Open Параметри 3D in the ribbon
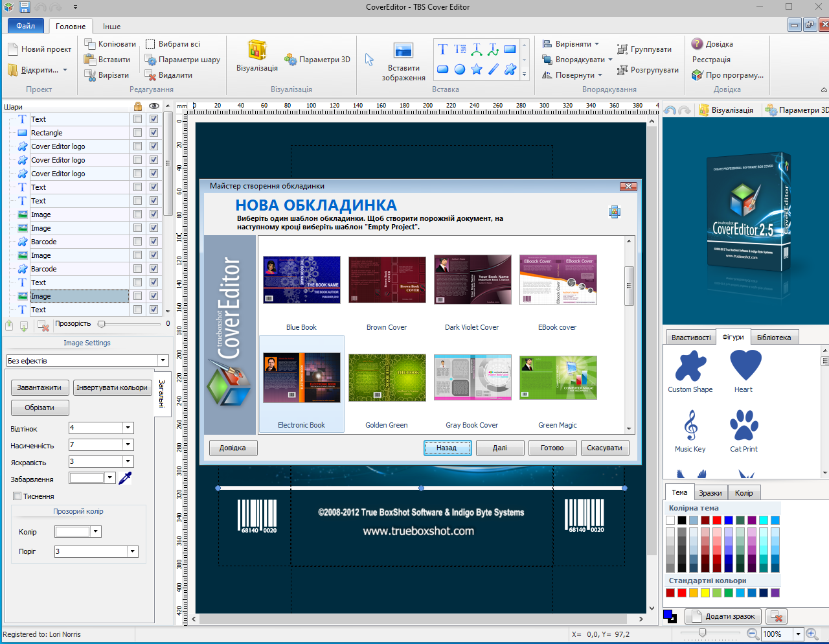 pos(317,60)
